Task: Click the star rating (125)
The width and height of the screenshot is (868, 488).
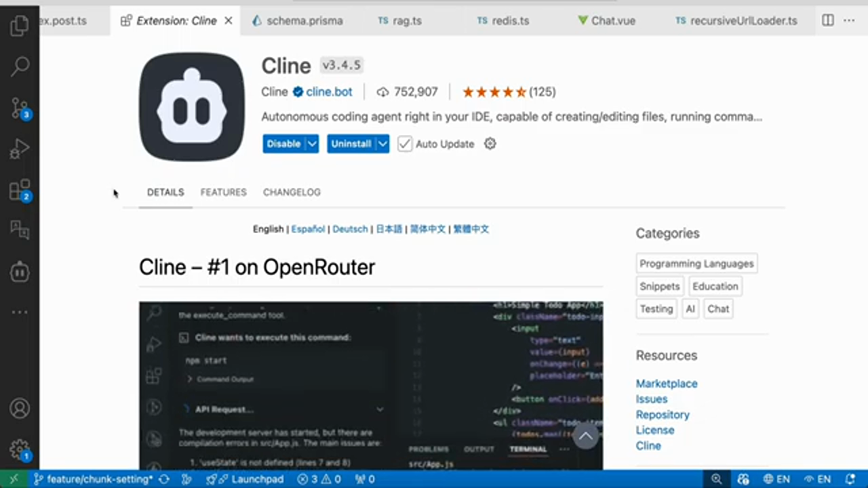Action: pos(509,92)
